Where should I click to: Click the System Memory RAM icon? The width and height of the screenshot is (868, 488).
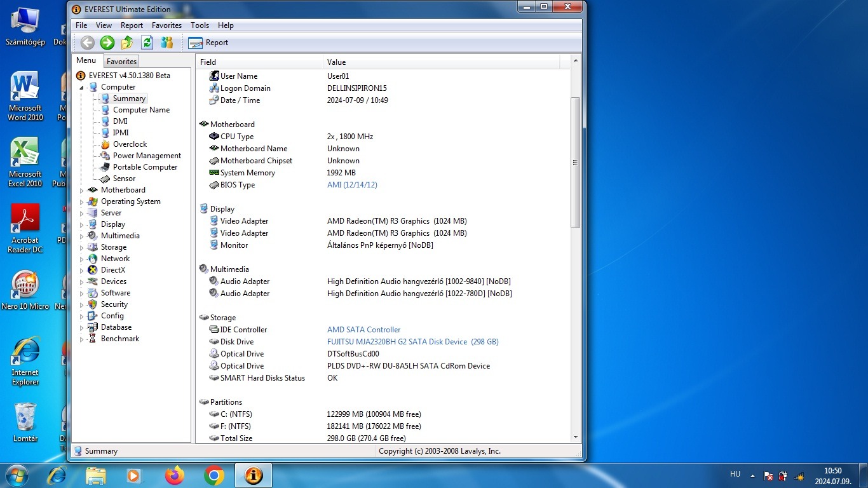(214, 173)
